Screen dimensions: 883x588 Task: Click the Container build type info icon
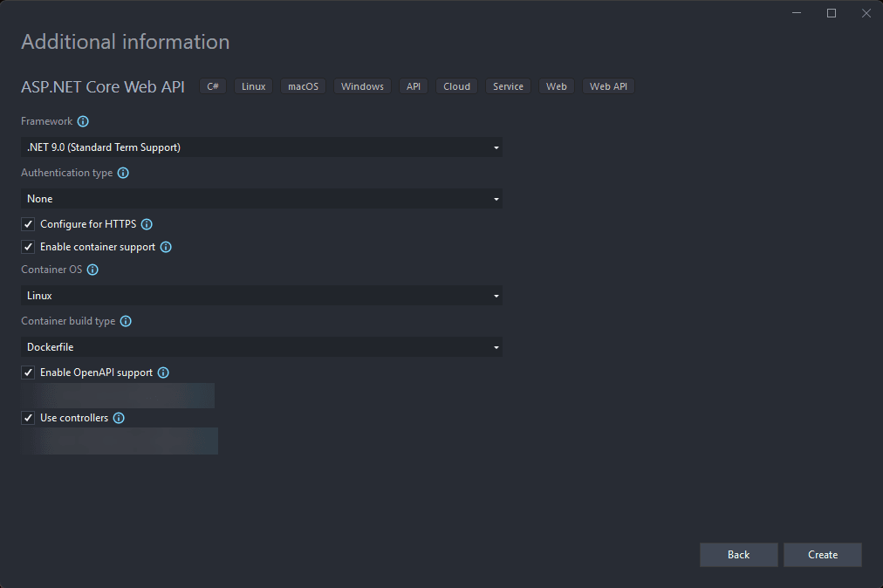coord(126,322)
